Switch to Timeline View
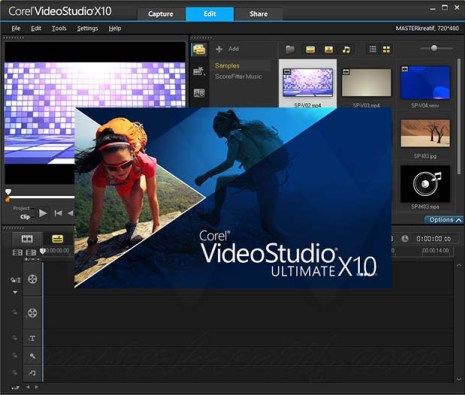 click(x=57, y=239)
